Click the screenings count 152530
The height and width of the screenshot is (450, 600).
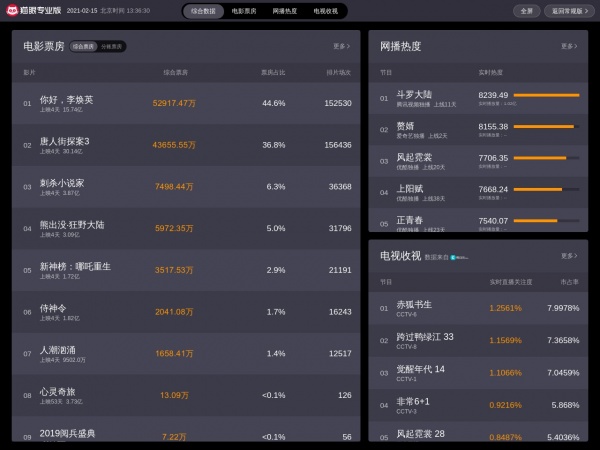tap(338, 103)
